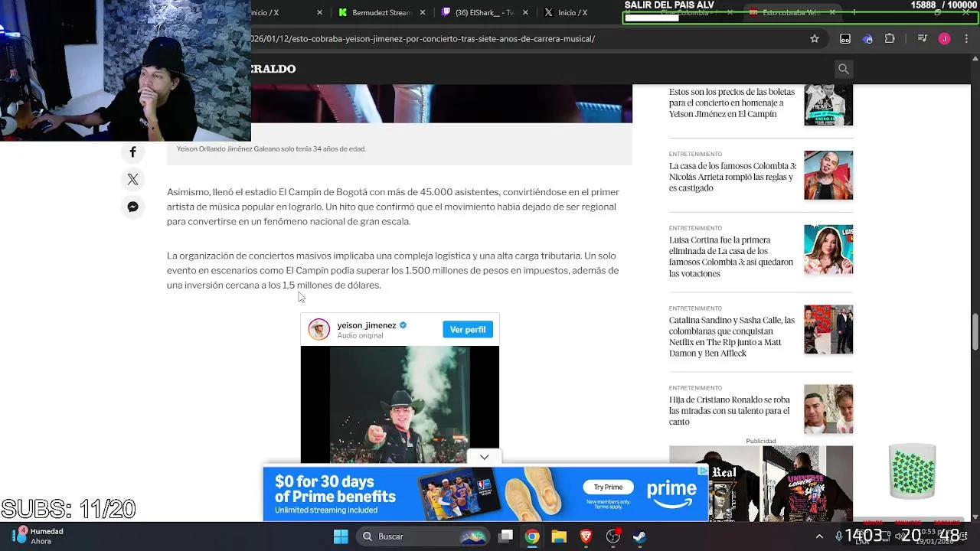Open File Explorer from the taskbar
Screen dimensions: 980x551
pos(559,536)
